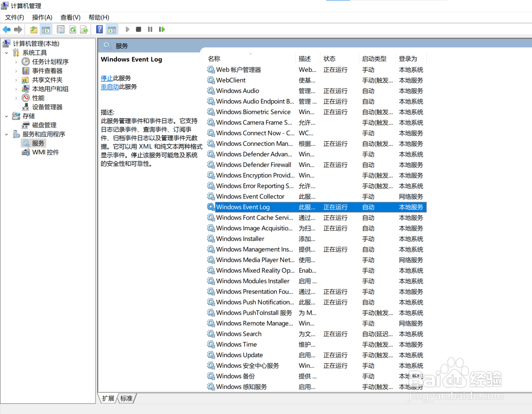Open the 文件(F) menu
The width and height of the screenshot is (532, 414).
[x=15, y=17]
